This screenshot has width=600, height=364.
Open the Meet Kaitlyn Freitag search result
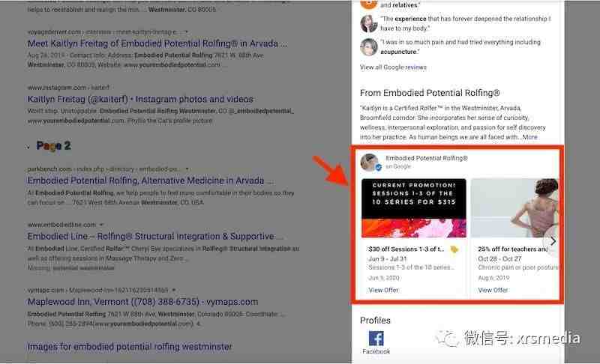[x=157, y=43]
